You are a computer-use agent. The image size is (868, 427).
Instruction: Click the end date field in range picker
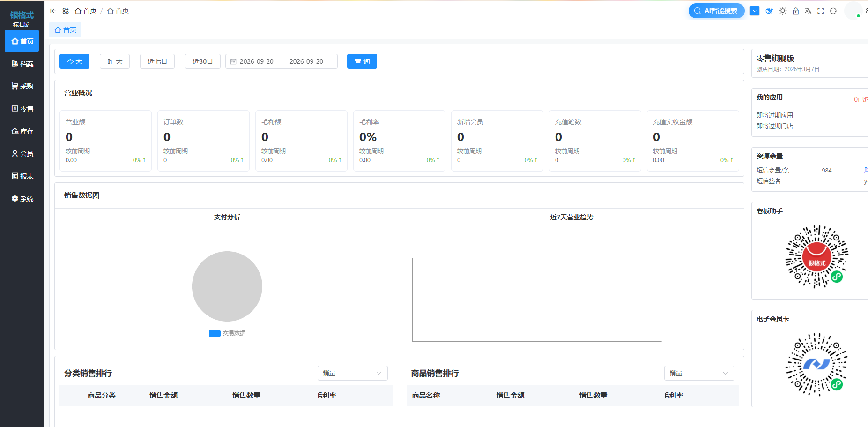pyautogui.click(x=306, y=61)
